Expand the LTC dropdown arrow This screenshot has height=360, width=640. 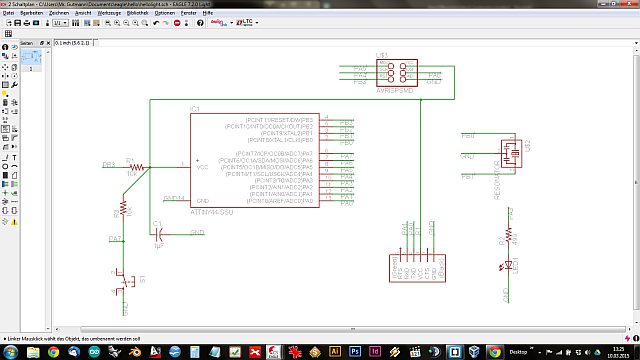(257, 23)
